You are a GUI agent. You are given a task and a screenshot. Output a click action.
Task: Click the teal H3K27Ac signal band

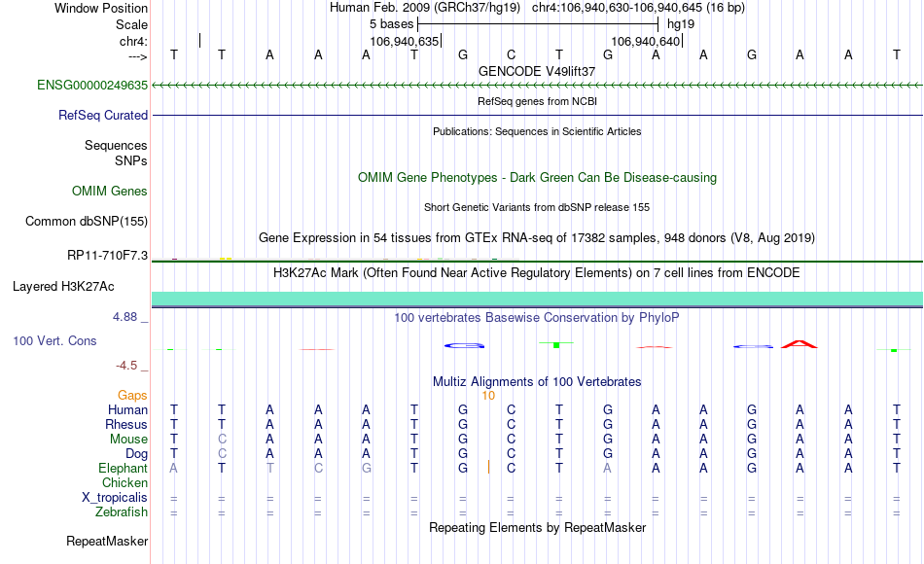point(537,299)
